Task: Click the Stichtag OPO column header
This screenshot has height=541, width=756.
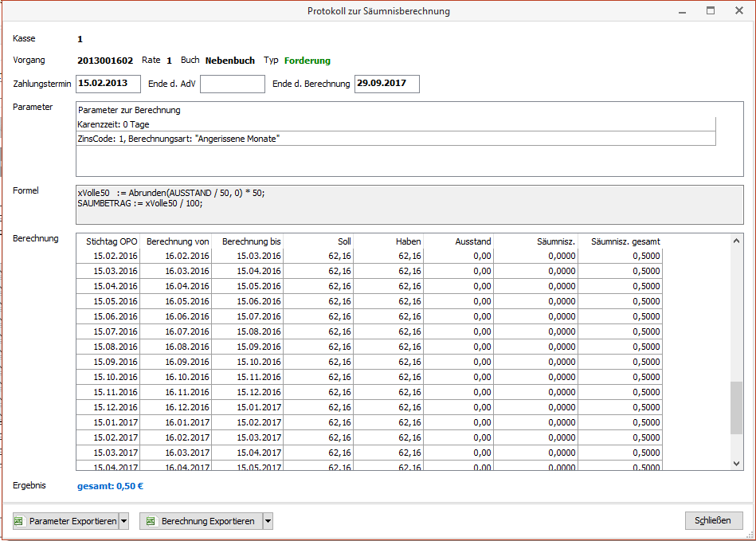Action: (x=108, y=241)
